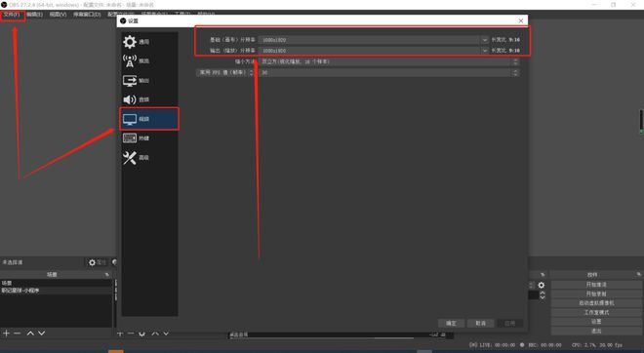Click the LIVE 00:00:00 status indicator
Screen dimensions: 644x353
point(492,345)
